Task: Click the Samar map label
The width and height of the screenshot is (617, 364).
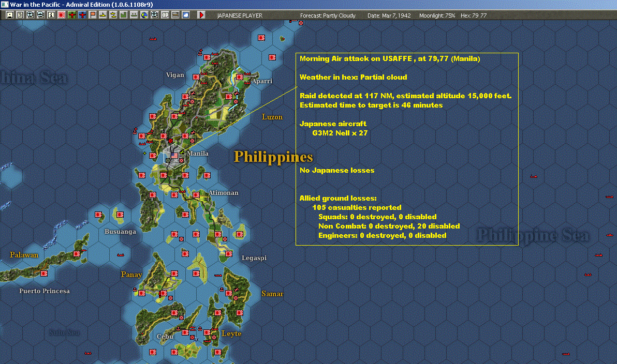Action: (272, 294)
